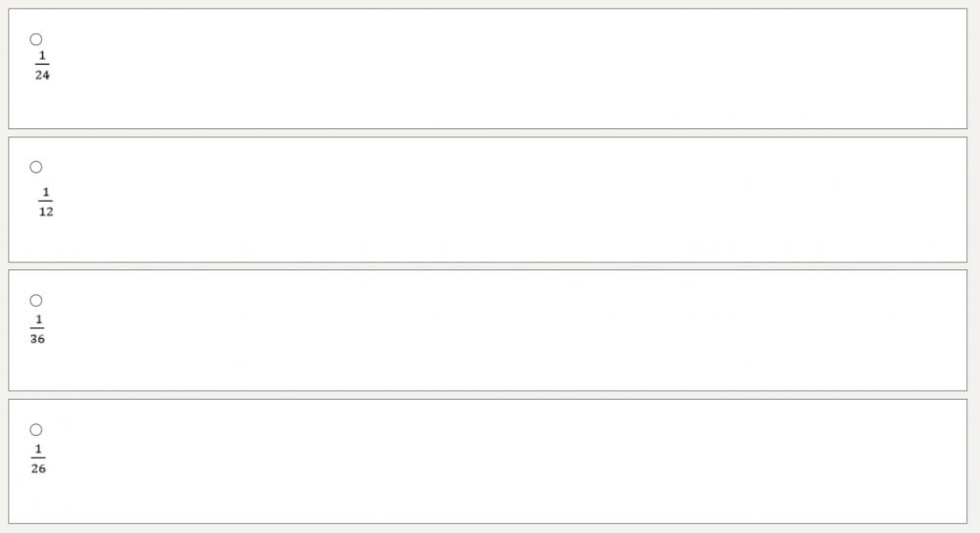Screen dimensions: 980x533
Task: Click the fraction bar of 1/26
Action: pos(37,459)
